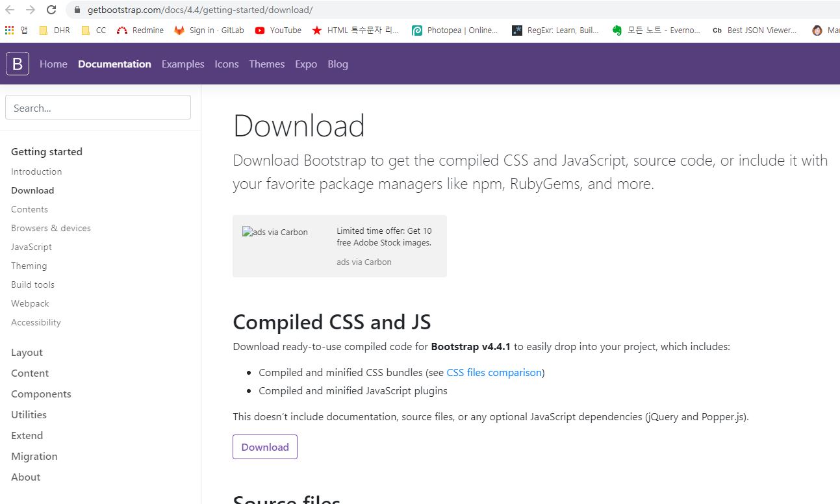
Task: Open Browsers & devices in sidebar
Action: pos(51,228)
